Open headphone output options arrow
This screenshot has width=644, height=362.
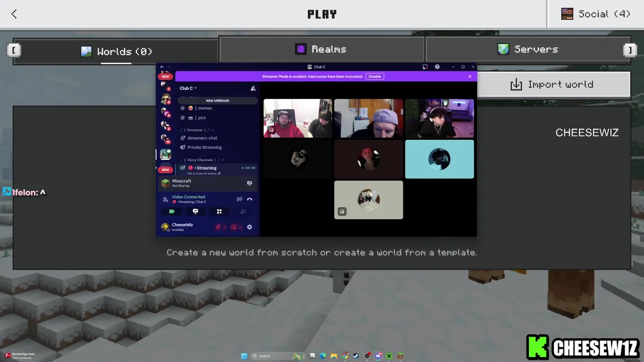click(240, 227)
